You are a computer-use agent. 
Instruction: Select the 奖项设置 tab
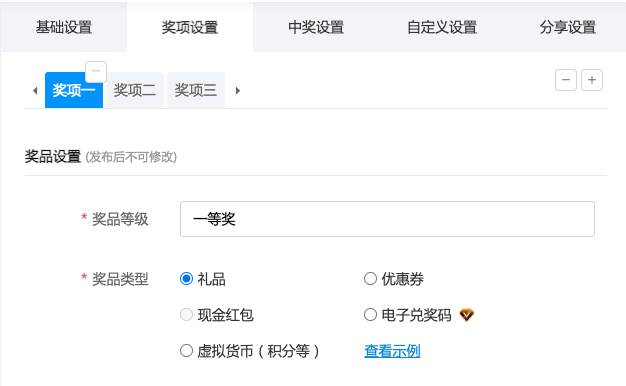pos(190,27)
